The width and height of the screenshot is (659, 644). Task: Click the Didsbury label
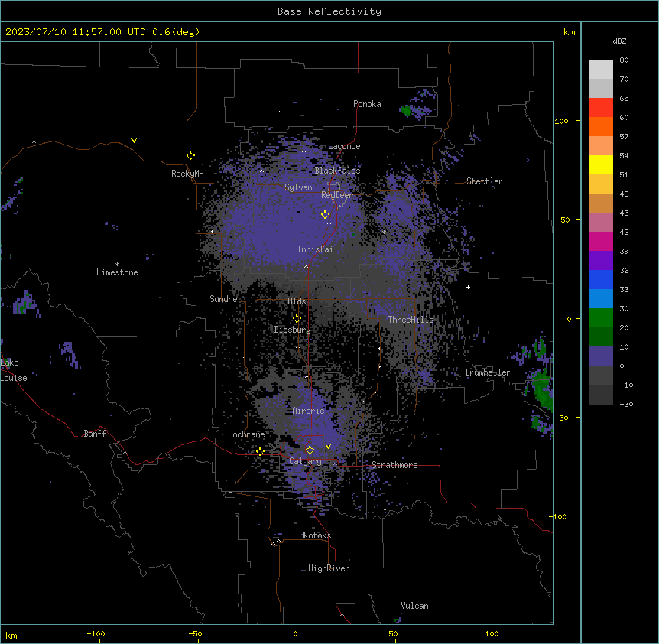tap(293, 330)
